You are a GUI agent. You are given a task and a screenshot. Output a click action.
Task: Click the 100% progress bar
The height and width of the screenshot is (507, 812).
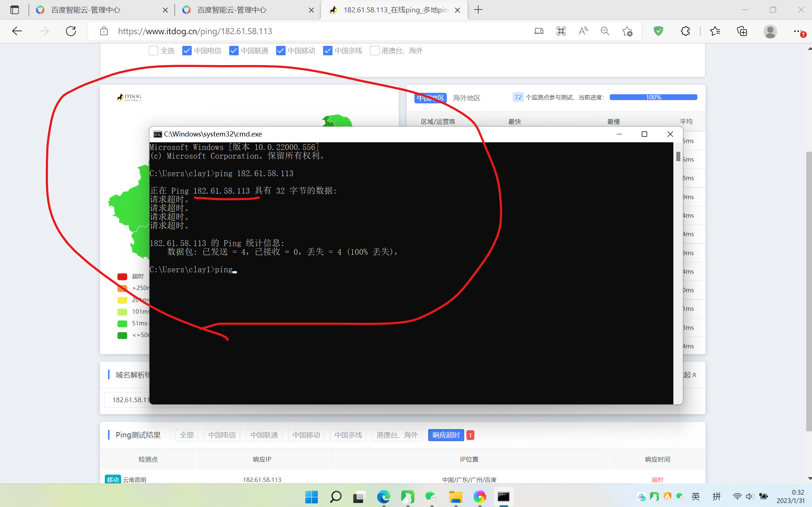tap(653, 97)
